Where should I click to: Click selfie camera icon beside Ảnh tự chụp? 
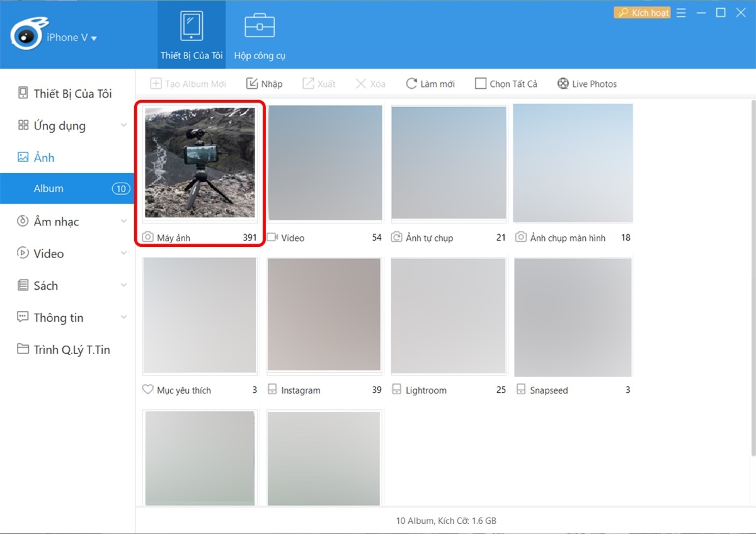click(397, 237)
